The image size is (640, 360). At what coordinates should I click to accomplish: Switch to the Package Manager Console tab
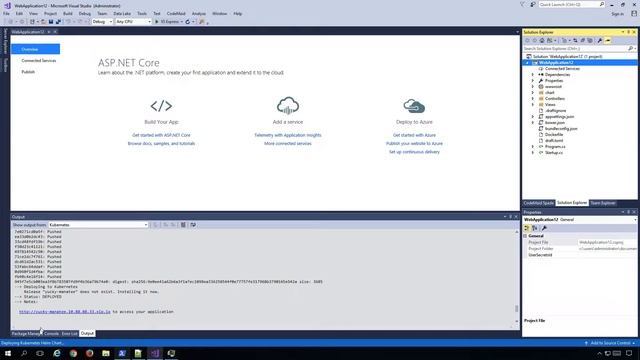[x=35, y=333]
